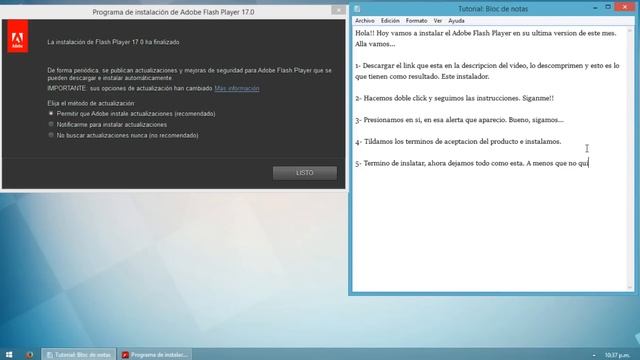Select 'No buscar actualizaciones nunca' option
This screenshot has width=640, height=360.
[x=123, y=135]
